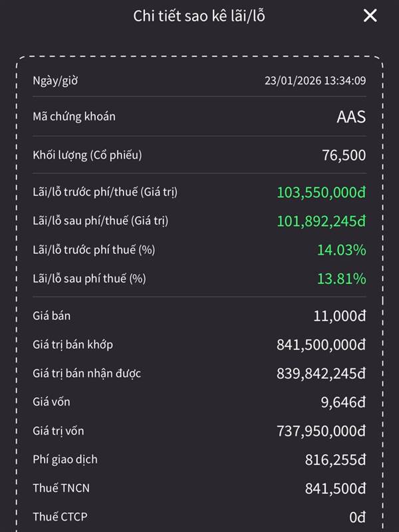
Task: Select the pre-fee profit value 103,550,000đ
Action: [x=321, y=192]
